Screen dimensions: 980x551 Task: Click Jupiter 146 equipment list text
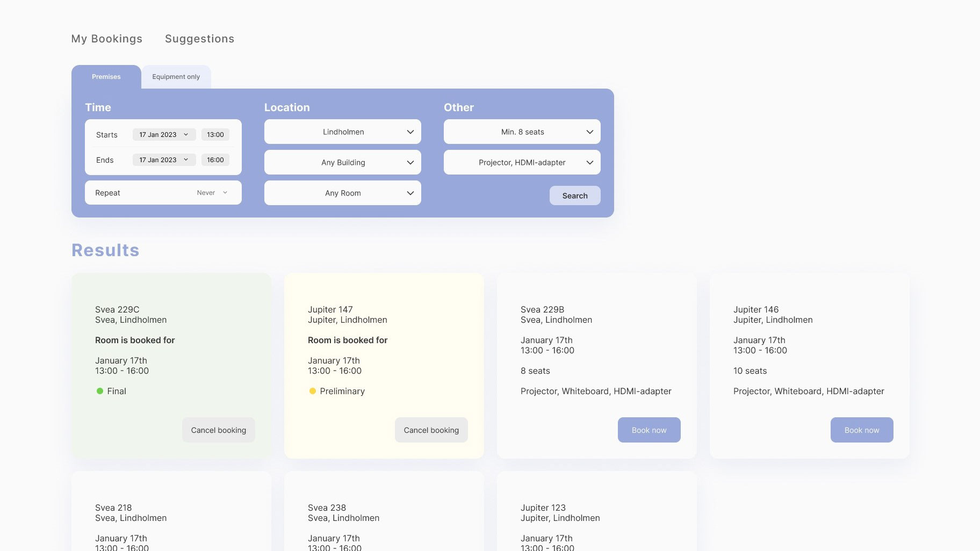pos(809,391)
